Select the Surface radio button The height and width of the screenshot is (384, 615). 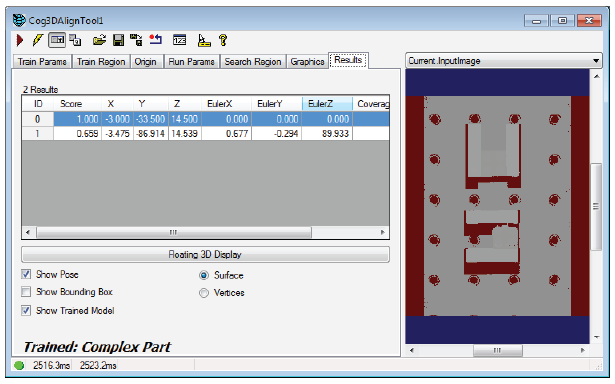click(x=204, y=275)
